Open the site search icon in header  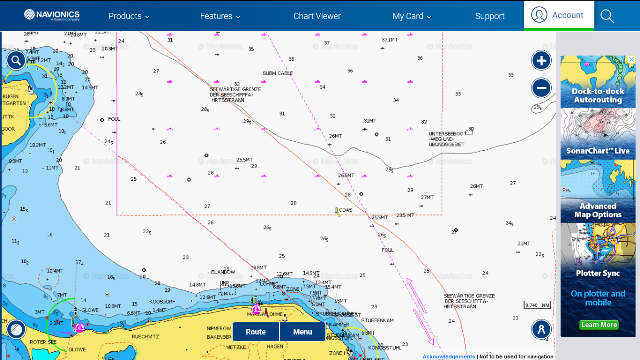pos(607,16)
